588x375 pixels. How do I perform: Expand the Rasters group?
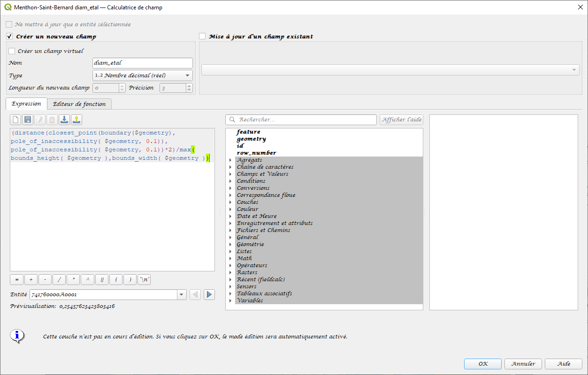[x=230, y=273]
